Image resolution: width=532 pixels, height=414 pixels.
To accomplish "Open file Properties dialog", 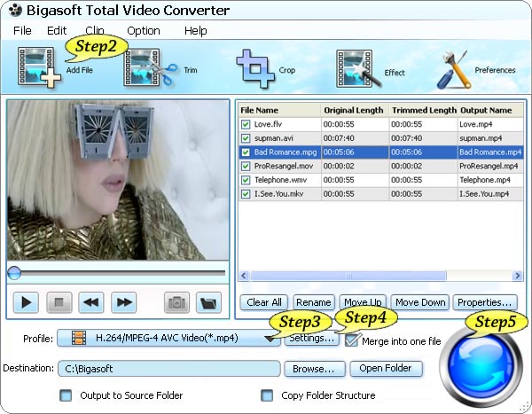I will point(485,302).
